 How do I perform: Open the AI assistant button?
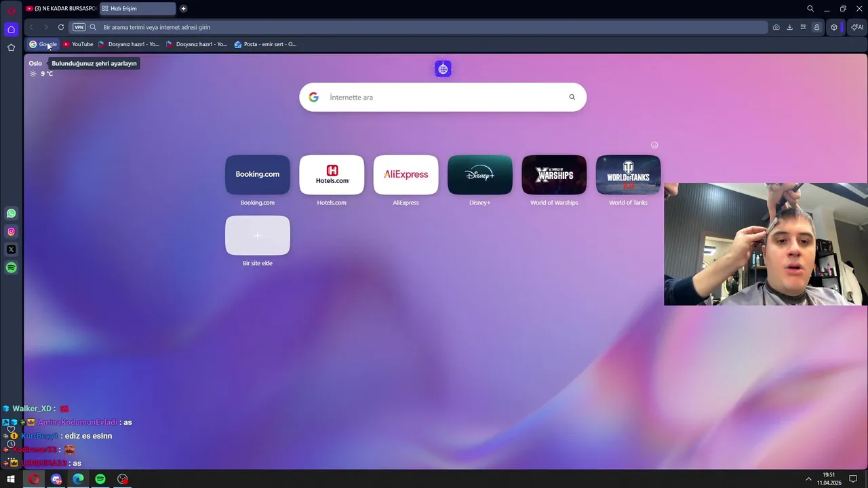click(857, 27)
